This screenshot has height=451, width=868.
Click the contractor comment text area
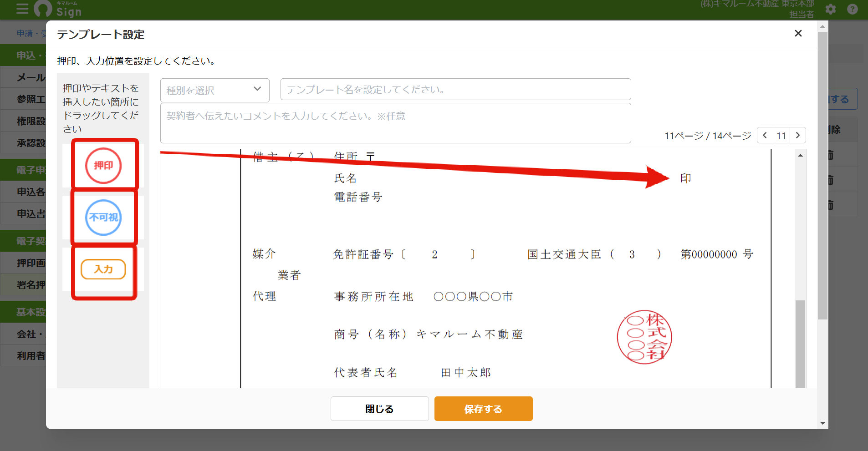click(396, 123)
